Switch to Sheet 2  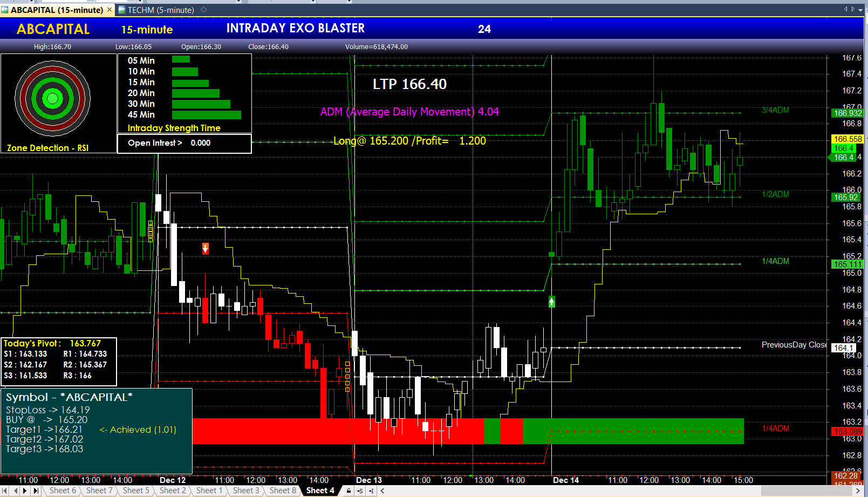pyautogui.click(x=173, y=491)
